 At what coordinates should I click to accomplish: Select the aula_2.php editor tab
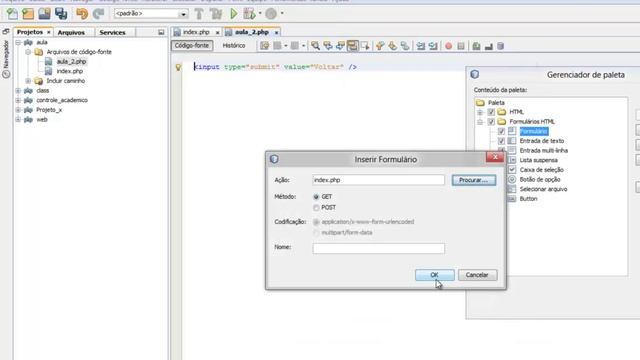coord(252,32)
